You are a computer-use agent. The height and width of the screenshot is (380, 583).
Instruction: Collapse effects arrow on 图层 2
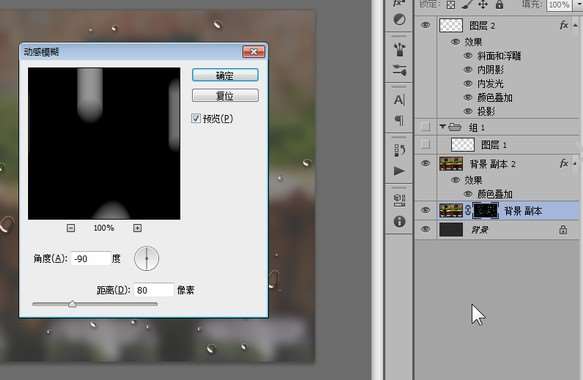pyautogui.click(x=576, y=25)
